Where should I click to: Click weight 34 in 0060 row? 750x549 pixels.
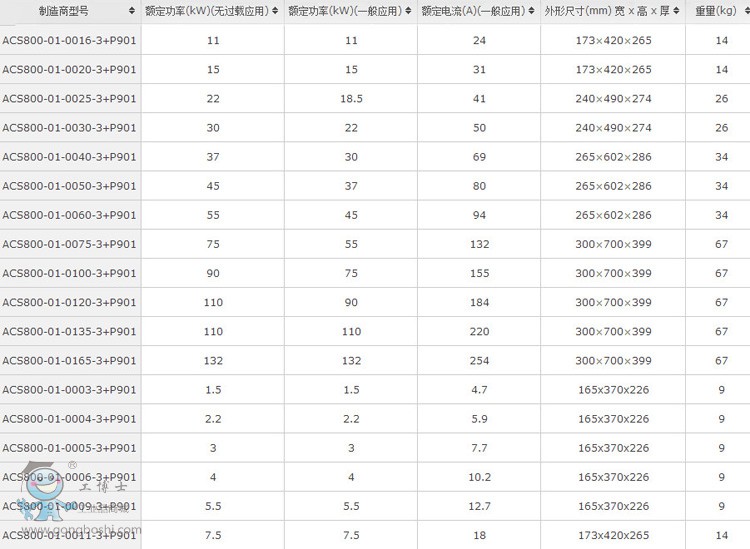(722, 215)
